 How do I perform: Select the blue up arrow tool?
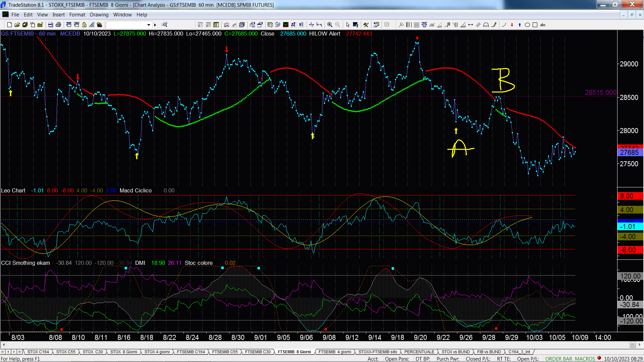(520, 25)
